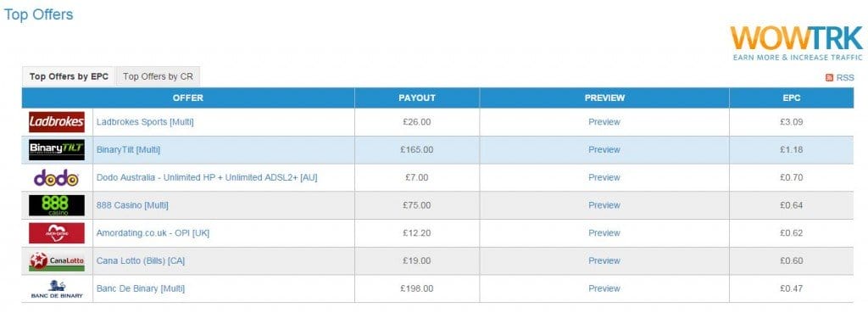This screenshot has width=868, height=313.
Task: Switch to Top Offers by CR tab
Action: [158, 76]
